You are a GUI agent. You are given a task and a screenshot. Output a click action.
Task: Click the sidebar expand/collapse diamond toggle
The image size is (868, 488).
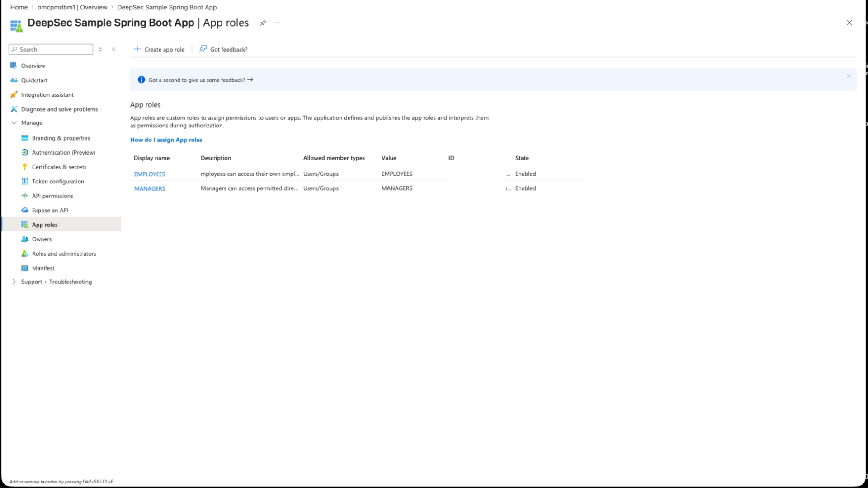[x=100, y=49]
